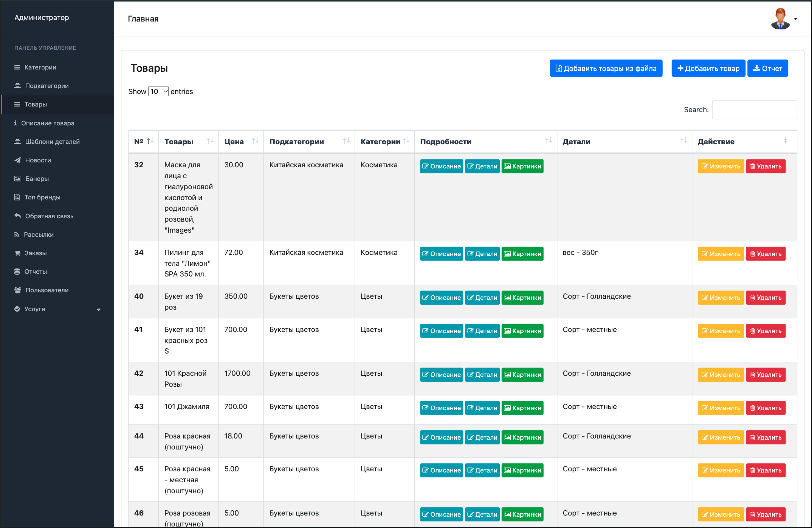Sort table by № column

click(x=144, y=142)
